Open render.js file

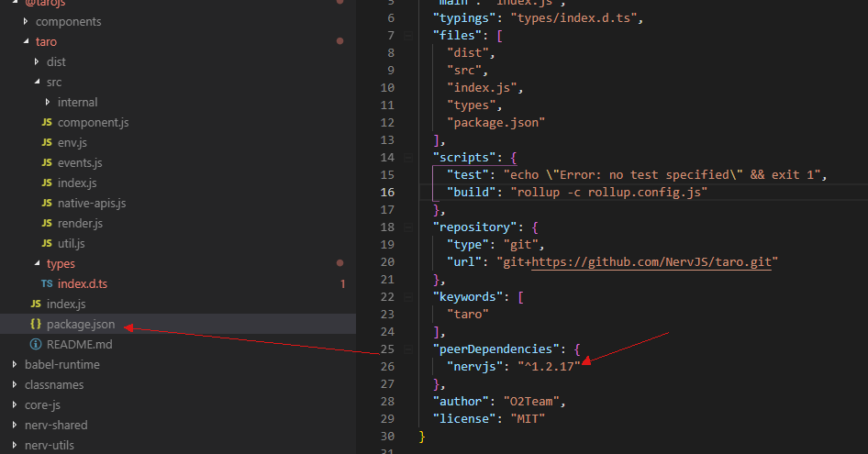[80, 223]
